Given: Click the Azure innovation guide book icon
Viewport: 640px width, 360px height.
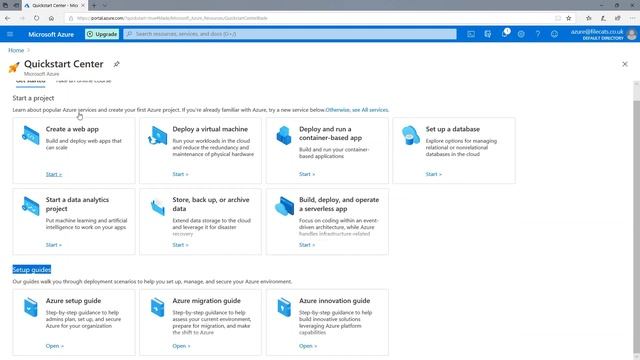Looking at the screenshot, I should point(284,307).
